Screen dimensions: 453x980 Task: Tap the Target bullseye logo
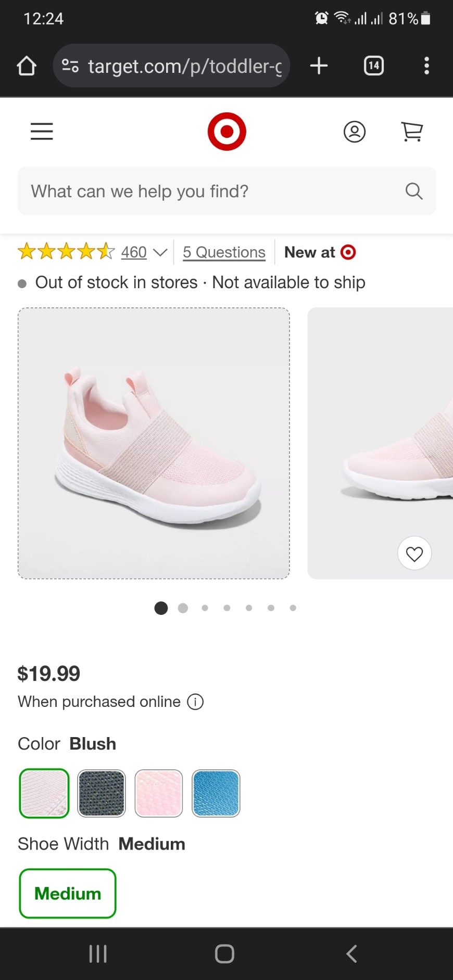coord(227,132)
